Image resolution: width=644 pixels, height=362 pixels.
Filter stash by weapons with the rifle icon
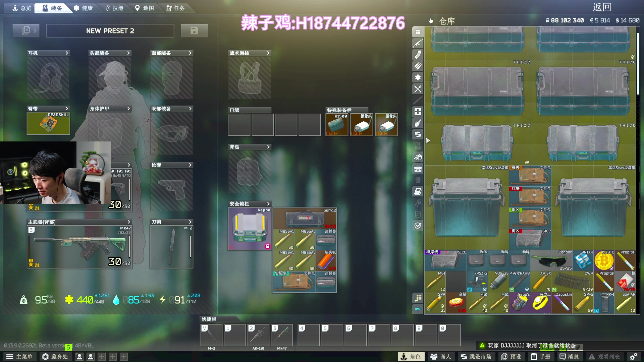pyautogui.click(x=418, y=43)
